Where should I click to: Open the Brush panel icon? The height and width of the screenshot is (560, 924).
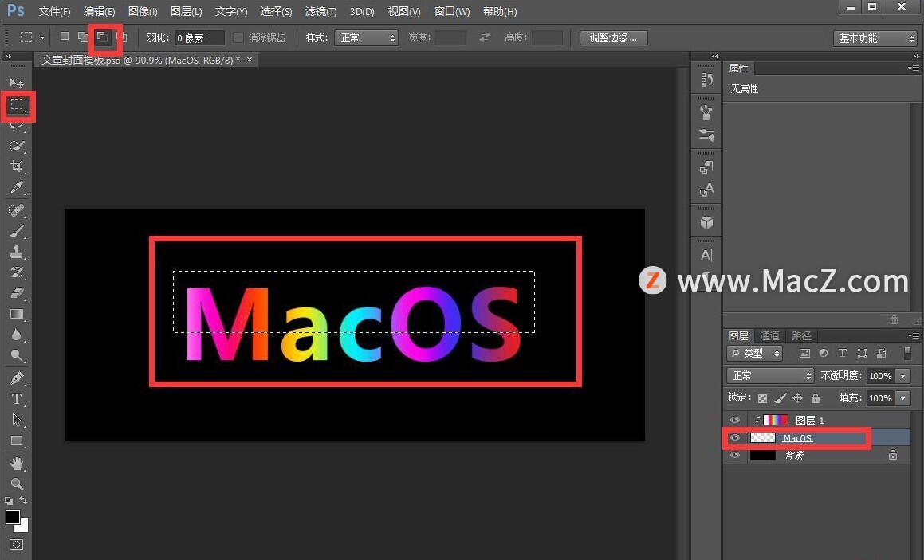(706, 135)
